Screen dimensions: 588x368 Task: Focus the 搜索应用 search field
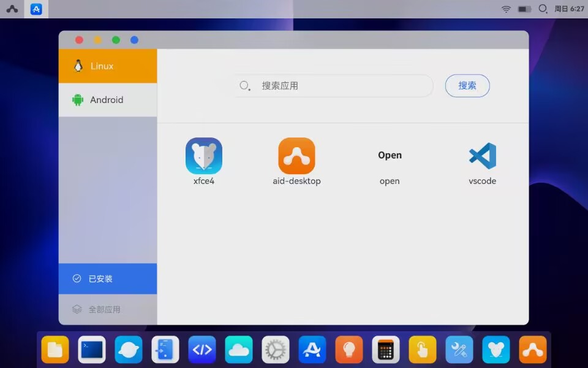[x=333, y=86]
